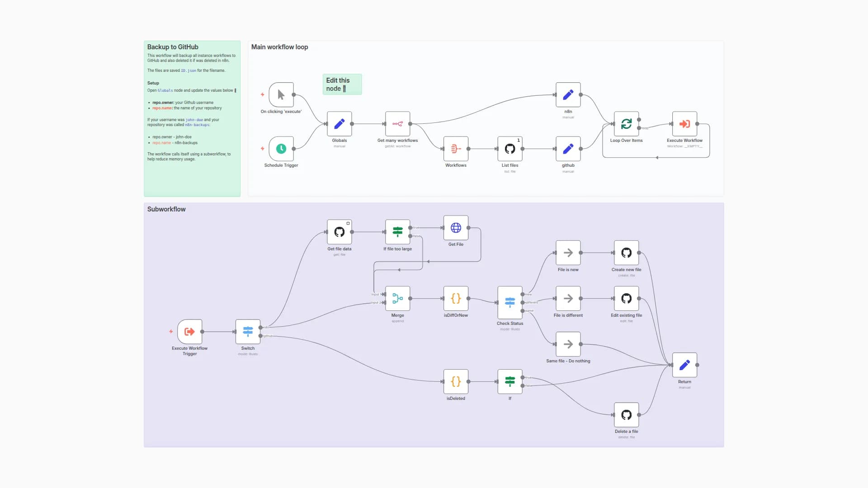Open the Check Status switch node

coord(510,304)
